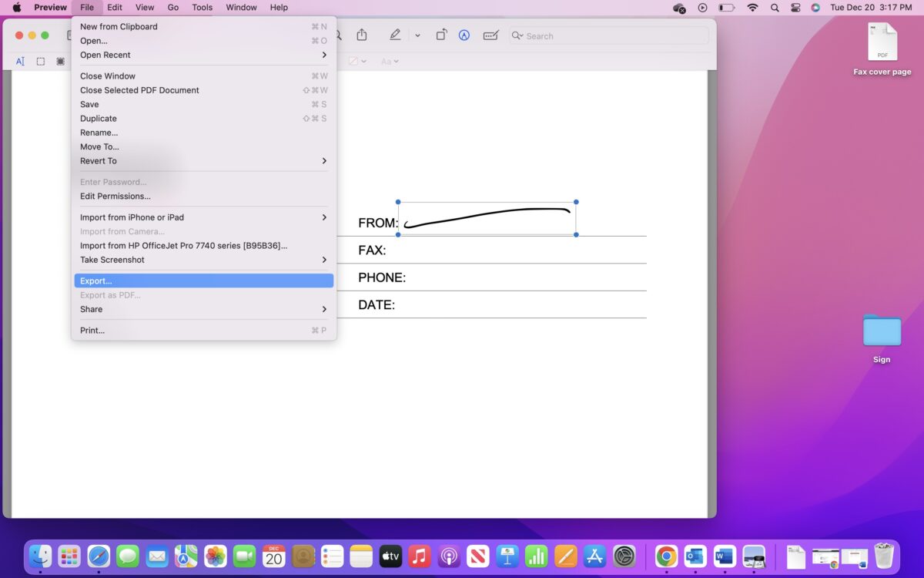The width and height of the screenshot is (924, 578).
Task: Open the Tools menu in menu bar
Action: point(202,8)
